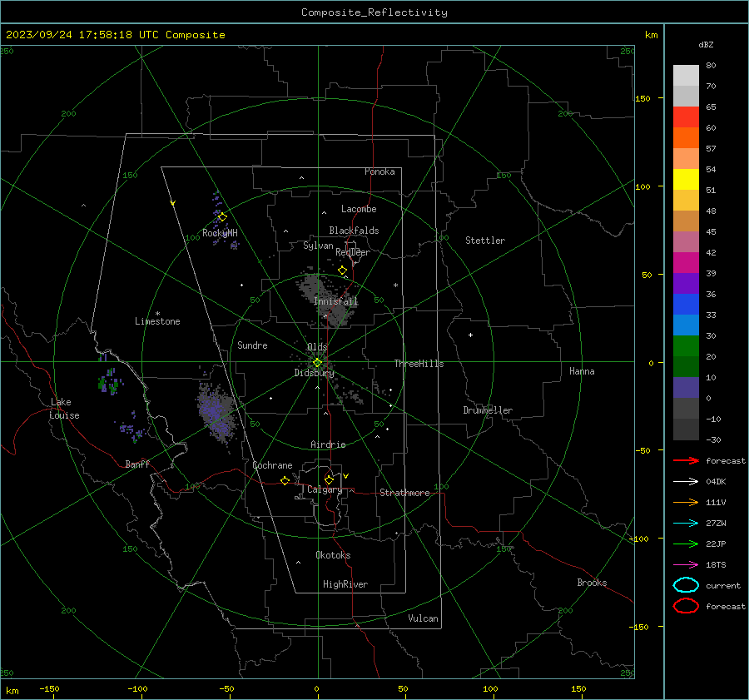Click the yellow radar-center marker at Didsbury
This screenshot has height=700, width=749.
317,363
